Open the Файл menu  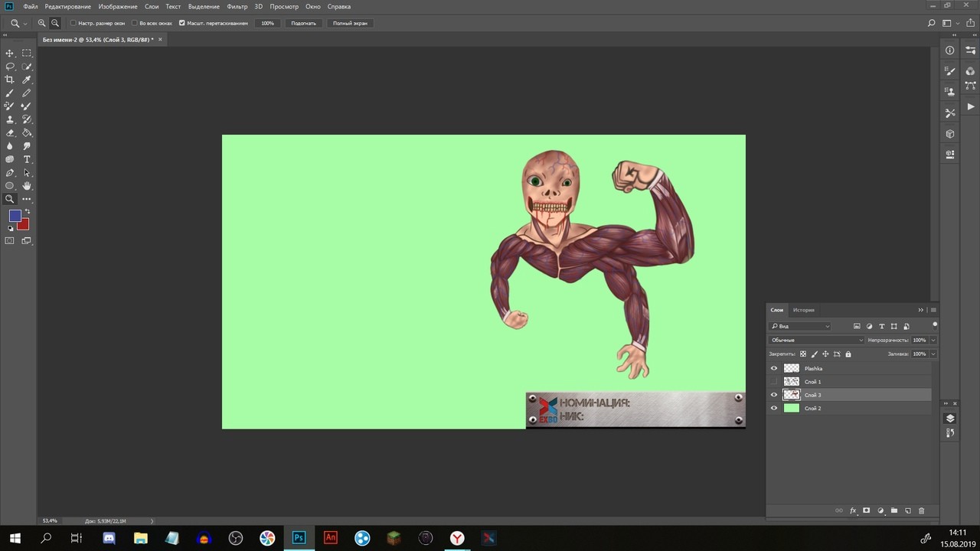[31, 6]
